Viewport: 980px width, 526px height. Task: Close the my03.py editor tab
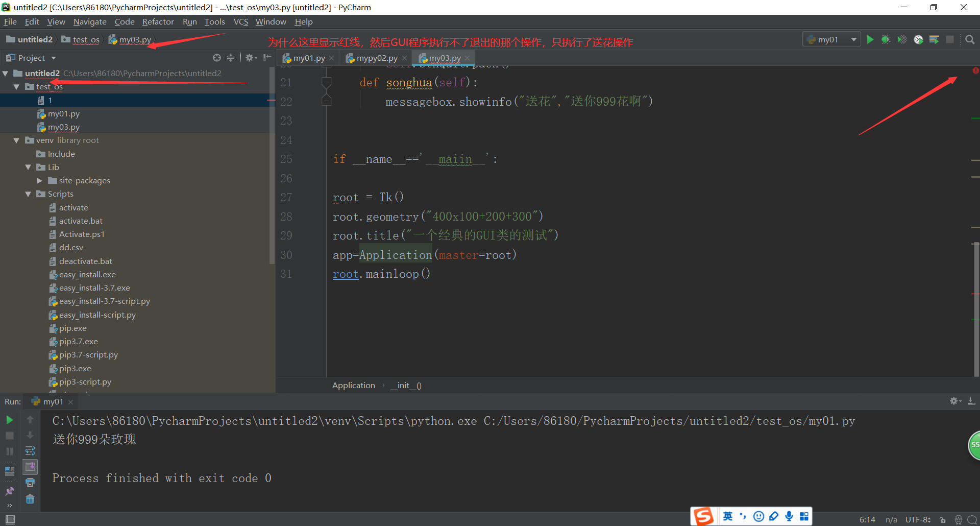click(467, 58)
